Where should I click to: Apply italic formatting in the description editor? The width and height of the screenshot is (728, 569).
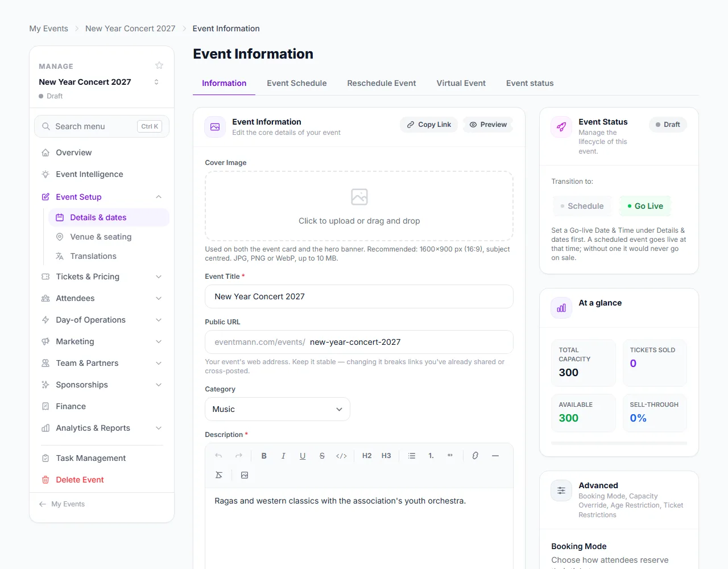pyautogui.click(x=283, y=456)
